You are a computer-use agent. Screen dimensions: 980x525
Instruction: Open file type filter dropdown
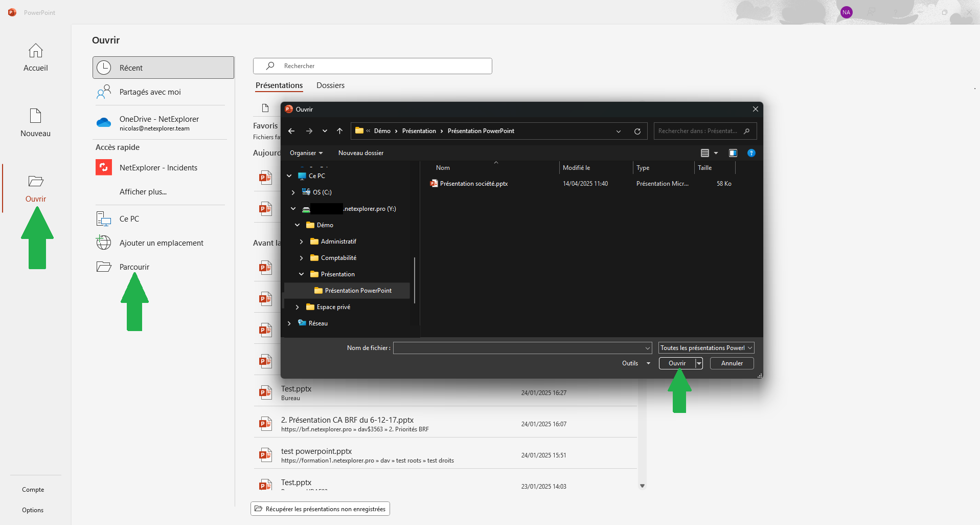tap(706, 348)
